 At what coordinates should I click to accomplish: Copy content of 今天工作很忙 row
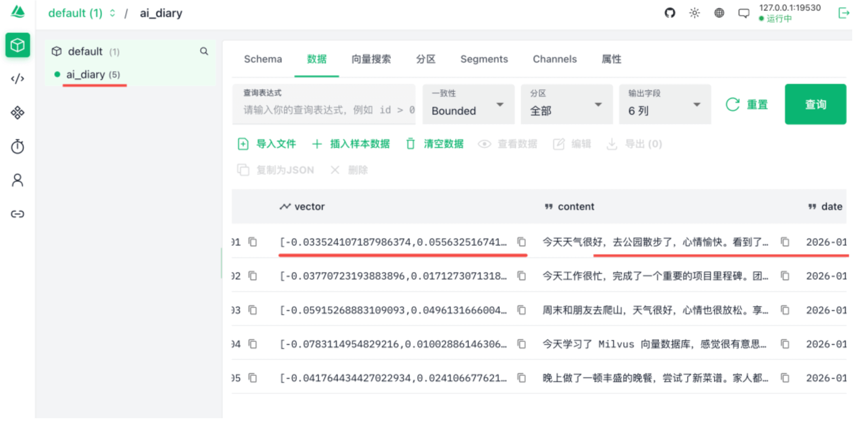pos(785,276)
